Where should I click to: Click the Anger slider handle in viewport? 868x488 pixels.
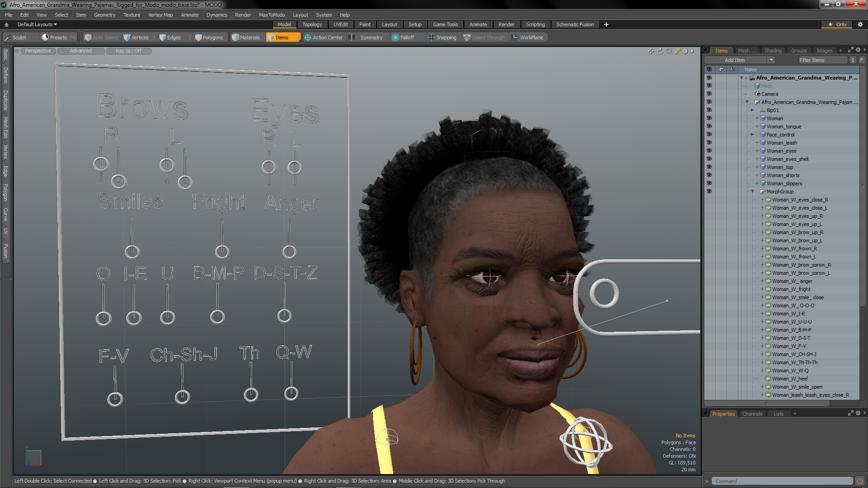[289, 251]
